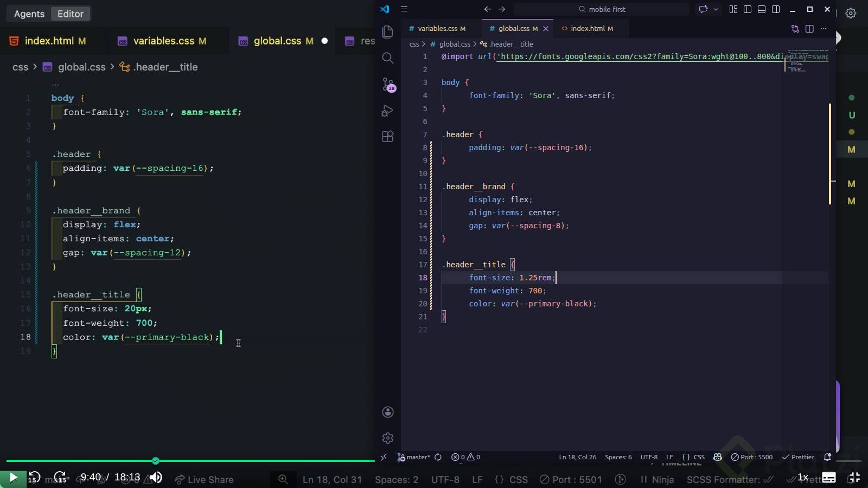This screenshot has height=488, width=868.
Task: Open the Explorer panel in activity bar
Action: [x=387, y=32]
